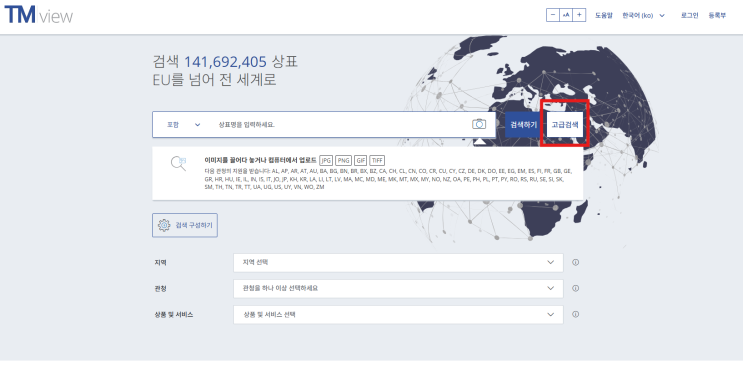Click the TIFF format badge
Viewport: 743px width, 377px height.
tap(377, 160)
